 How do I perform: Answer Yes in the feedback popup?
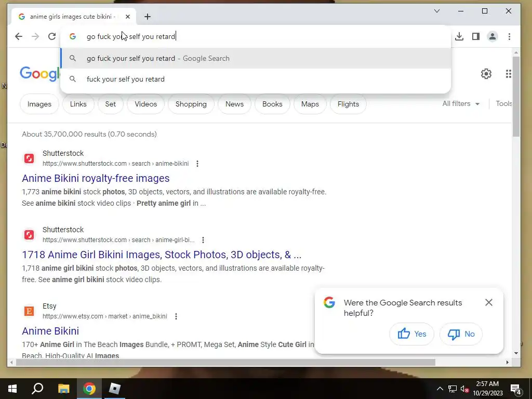click(411, 334)
